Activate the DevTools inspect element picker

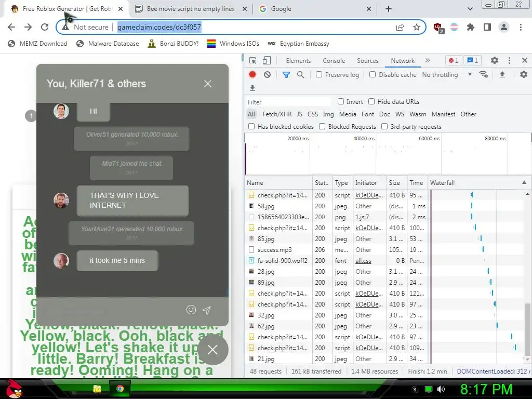pyautogui.click(x=253, y=61)
